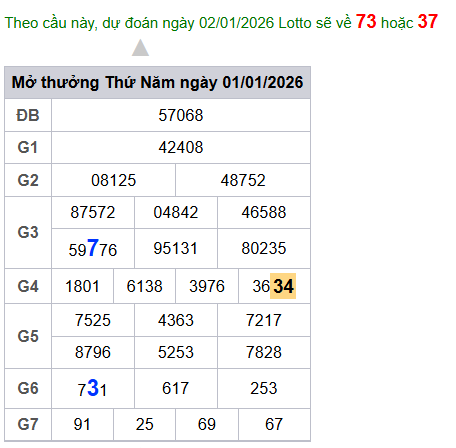Viewport: 456px width, 448px height.
Task: Select the G5 row label
Action: pyautogui.click(x=28, y=336)
